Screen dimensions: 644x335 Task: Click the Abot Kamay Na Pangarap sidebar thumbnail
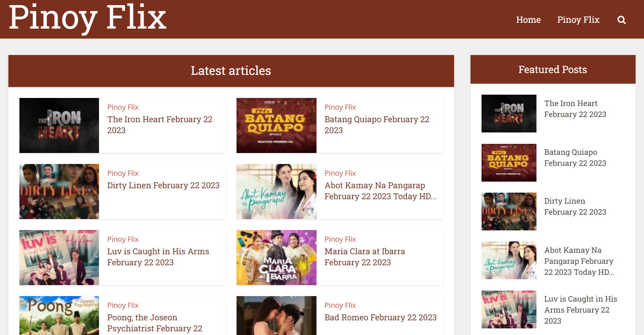point(509,261)
